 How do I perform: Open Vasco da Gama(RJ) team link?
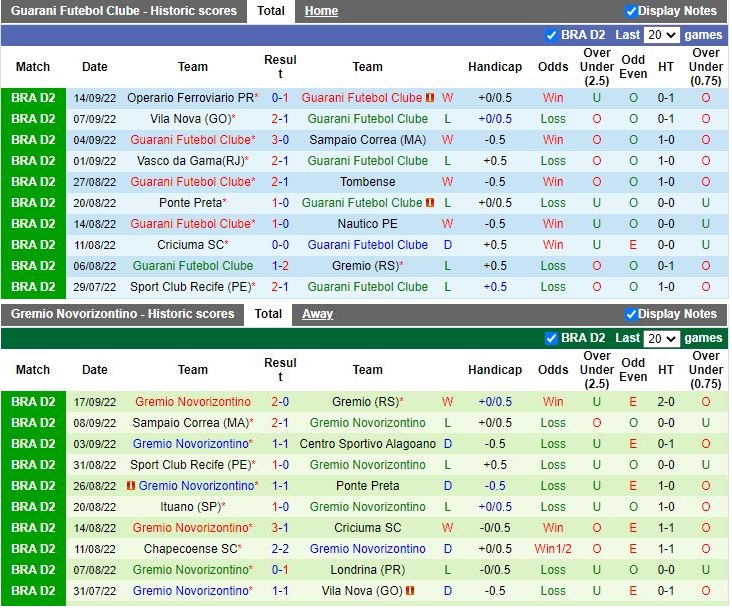[x=190, y=161]
